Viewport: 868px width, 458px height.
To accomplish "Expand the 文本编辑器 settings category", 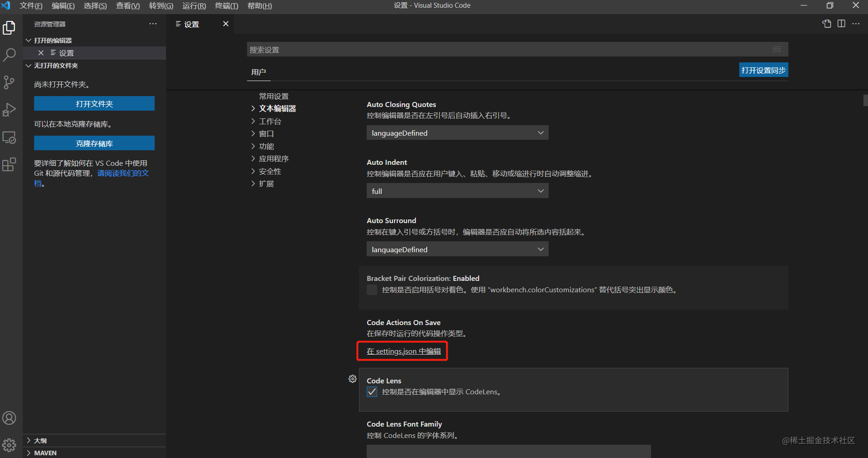I will click(253, 108).
